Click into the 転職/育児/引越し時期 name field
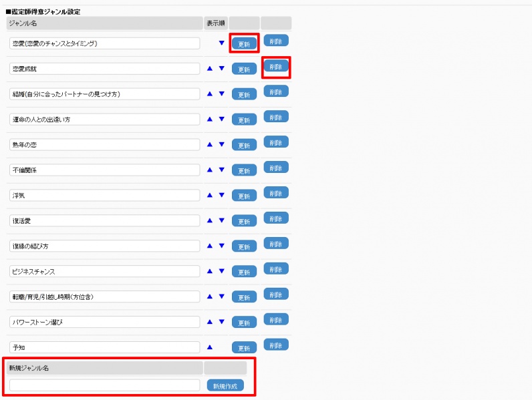Viewport: 532px width, 400px height. pyautogui.click(x=104, y=296)
